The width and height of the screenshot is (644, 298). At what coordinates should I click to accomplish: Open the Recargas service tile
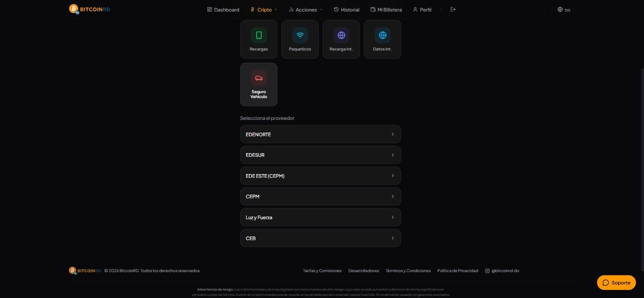click(259, 39)
